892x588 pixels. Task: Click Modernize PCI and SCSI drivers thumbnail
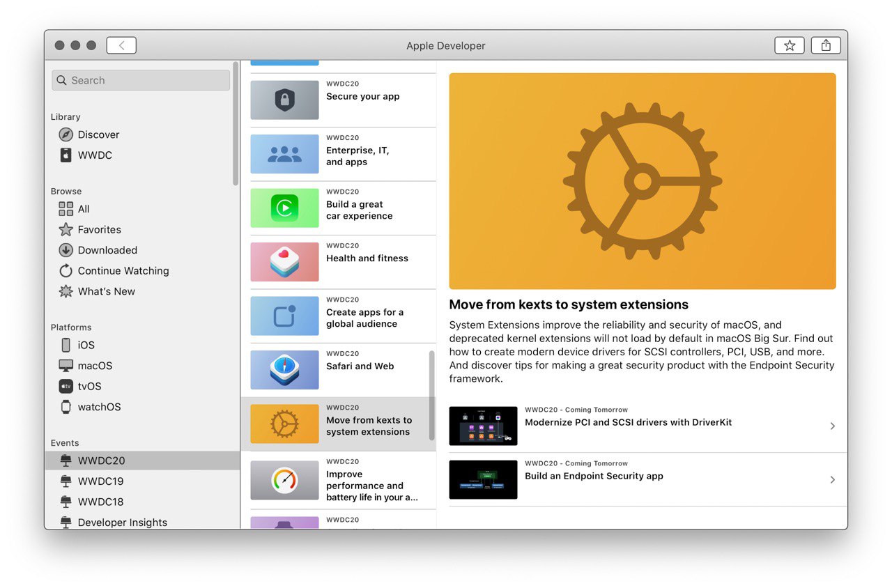click(483, 426)
